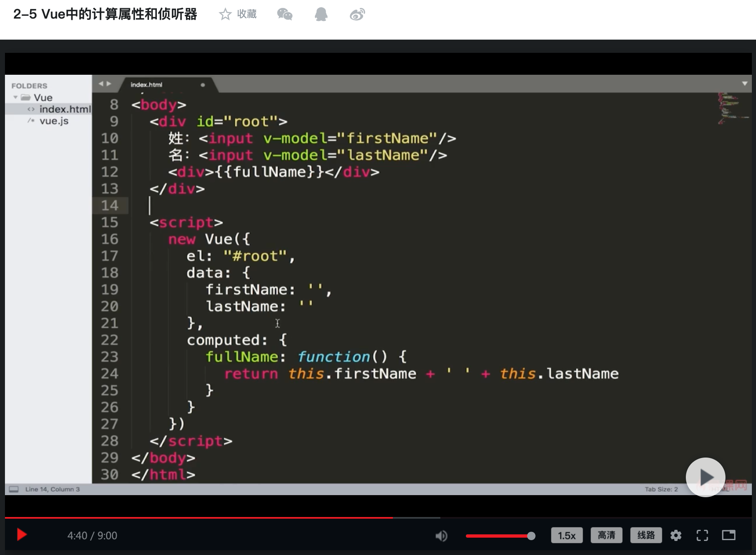Click the 收藏 favorite label
Image resolution: width=756 pixels, height=555 pixels.
coord(247,14)
